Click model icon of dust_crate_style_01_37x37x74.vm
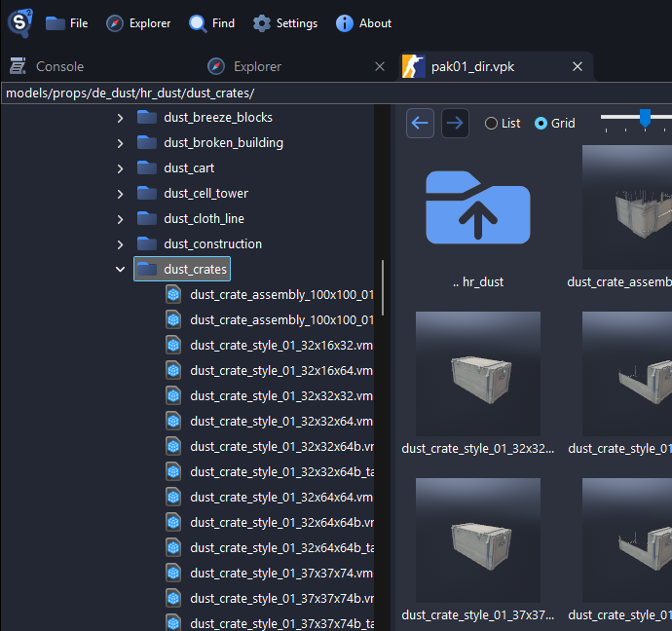 coord(173,573)
